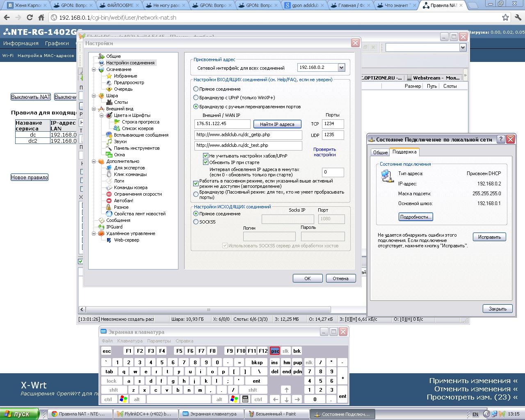
Task: Open the network interface dropdown 192.168.0.2
Action: coord(341,68)
